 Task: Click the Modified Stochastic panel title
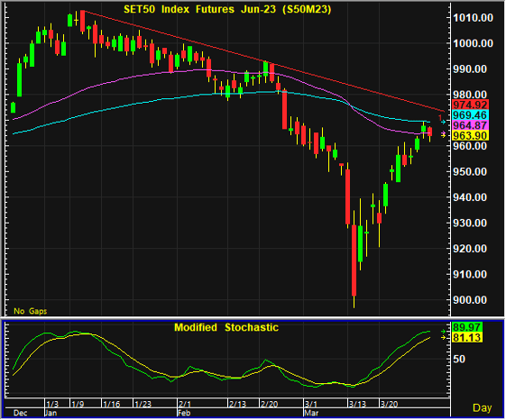coord(226,327)
